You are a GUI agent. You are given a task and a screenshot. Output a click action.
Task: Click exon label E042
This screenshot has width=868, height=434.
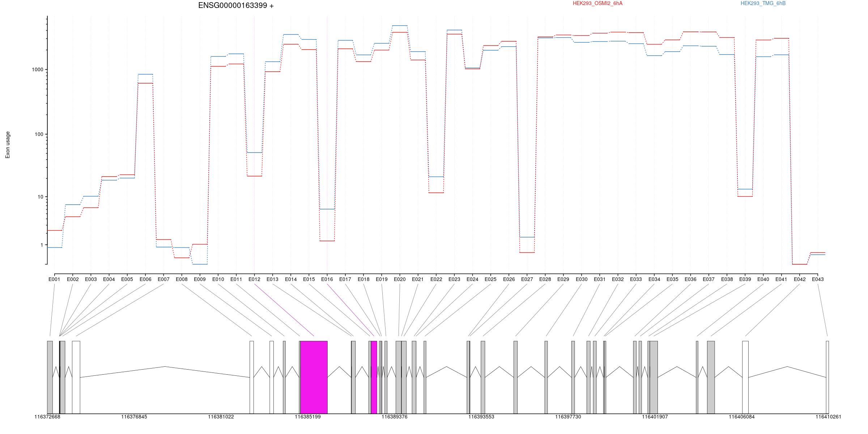click(x=800, y=279)
